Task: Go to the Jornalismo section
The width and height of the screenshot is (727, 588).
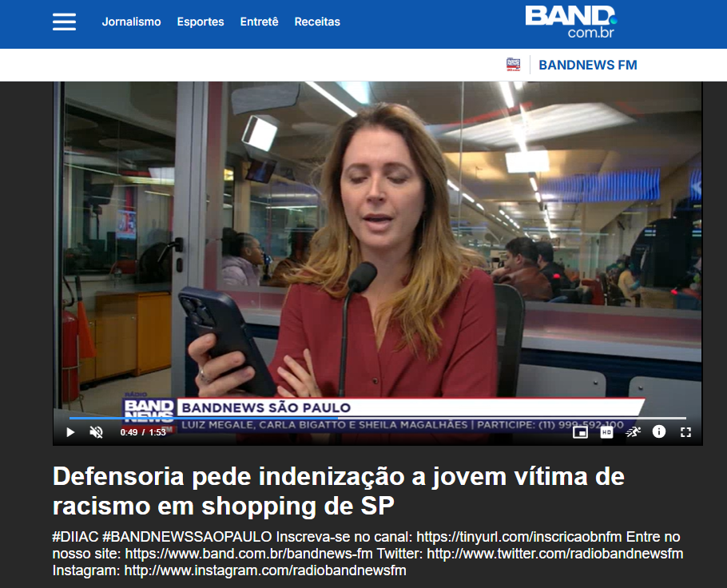Action: [x=131, y=22]
